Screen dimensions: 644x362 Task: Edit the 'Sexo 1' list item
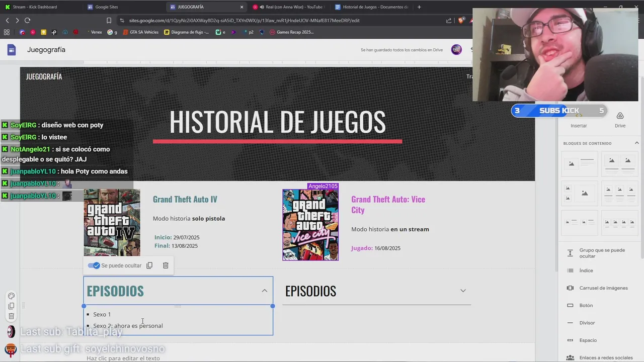click(x=102, y=314)
